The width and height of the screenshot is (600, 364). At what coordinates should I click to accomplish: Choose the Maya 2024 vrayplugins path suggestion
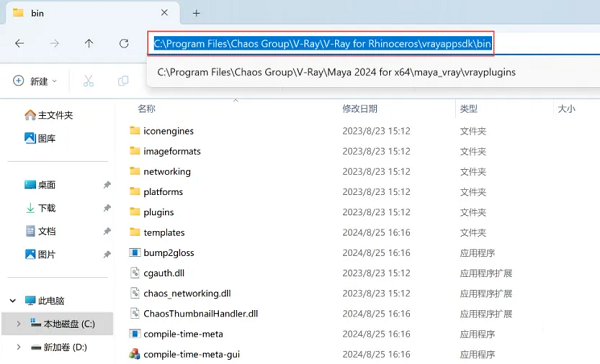(336, 72)
